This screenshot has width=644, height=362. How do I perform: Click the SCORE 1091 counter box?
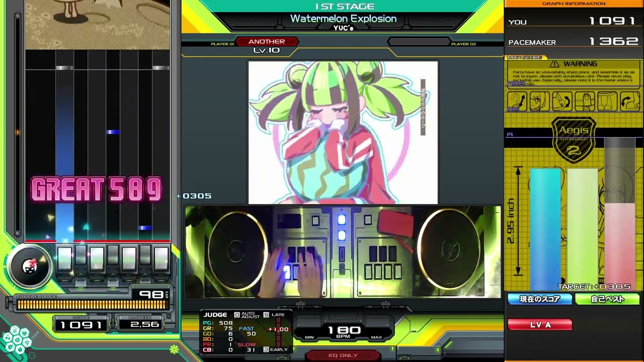(81, 325)
